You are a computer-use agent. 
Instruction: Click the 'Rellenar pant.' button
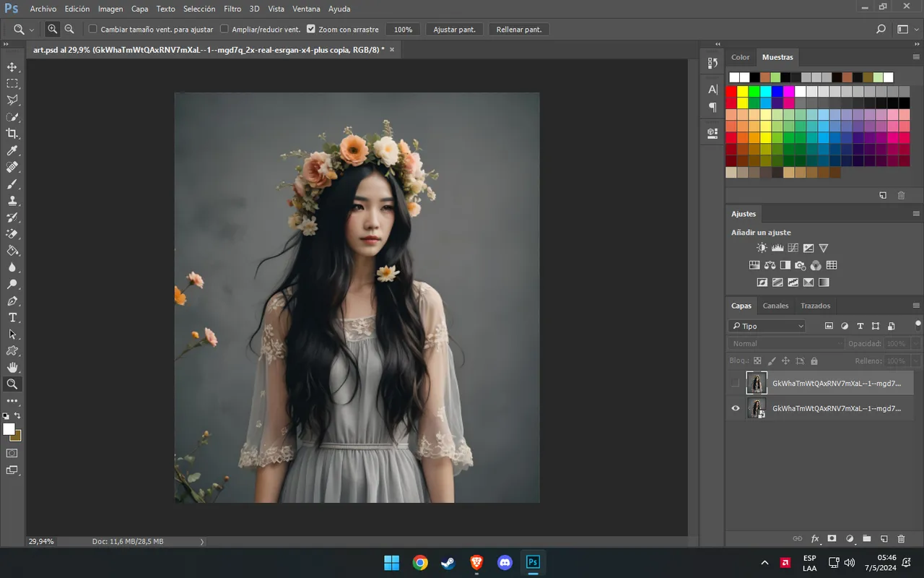[x=519, y=30]
